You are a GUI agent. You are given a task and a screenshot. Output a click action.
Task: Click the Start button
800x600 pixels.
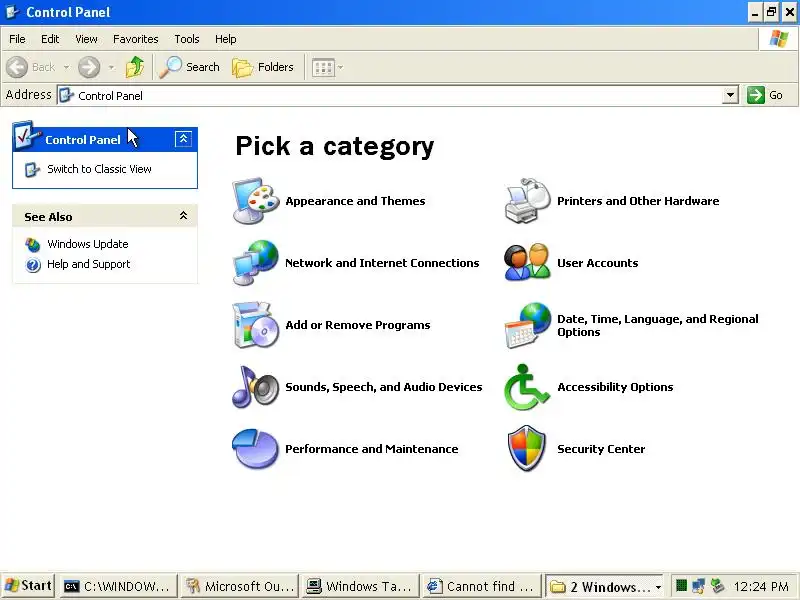(x=29, y=586)
